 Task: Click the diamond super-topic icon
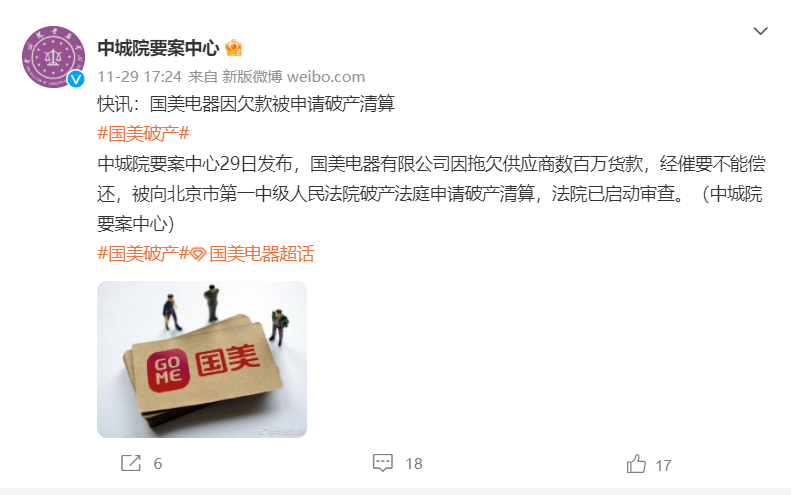(198, 255)
